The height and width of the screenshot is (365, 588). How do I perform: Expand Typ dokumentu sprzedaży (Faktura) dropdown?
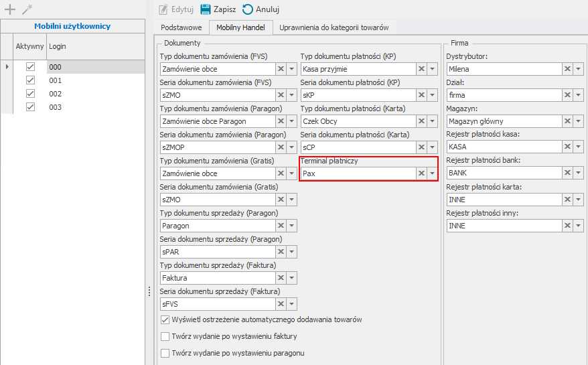(291, 278)
